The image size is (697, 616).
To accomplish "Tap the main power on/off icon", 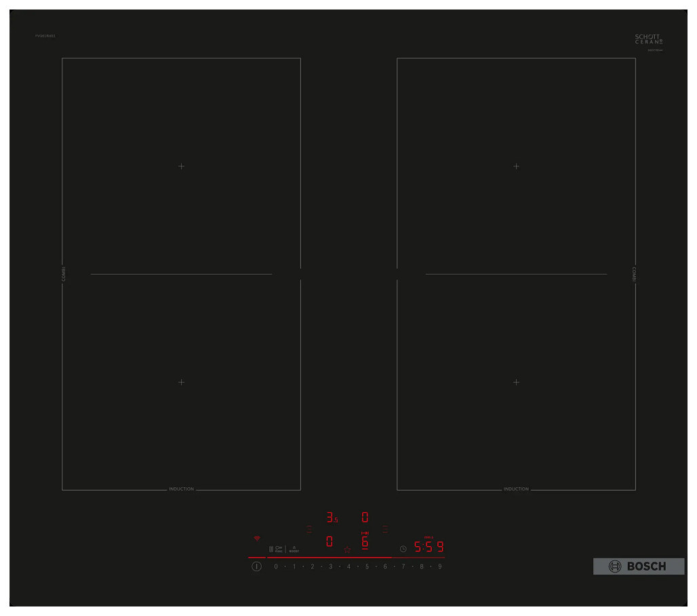I will pyautogui.click(x=256, y=566).
